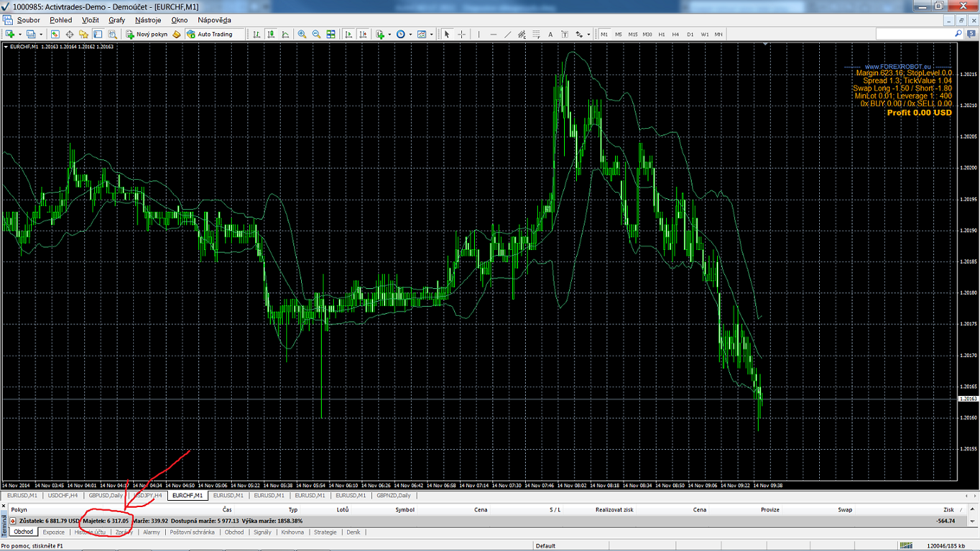Switch chart to H4 timeframe

(676, 34)
